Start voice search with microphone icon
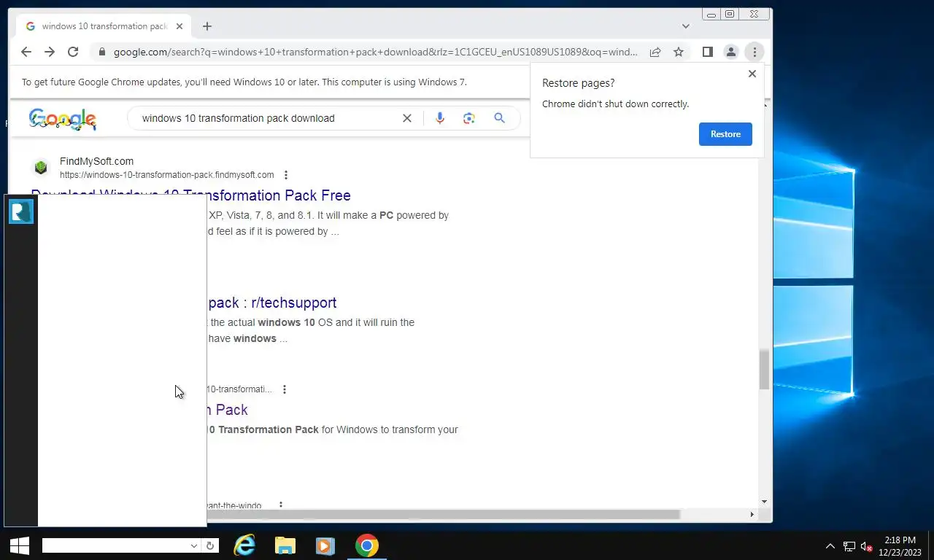The height and width of the screenshot is (560, 934). pos(439,118)
